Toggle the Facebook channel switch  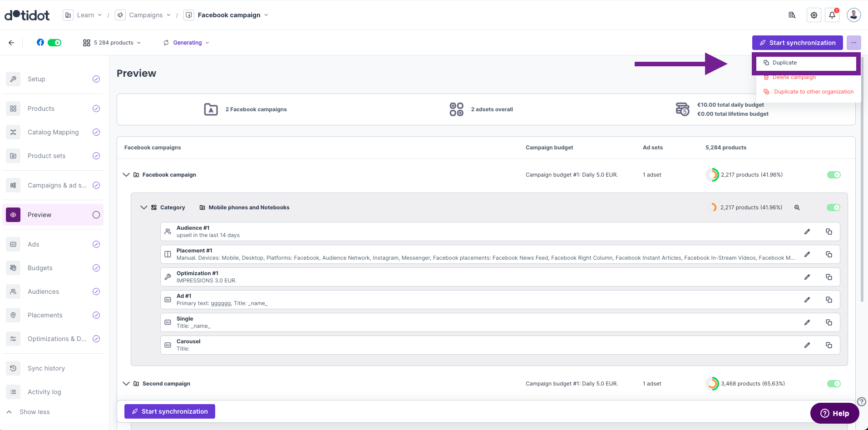(x=54, y=43)
